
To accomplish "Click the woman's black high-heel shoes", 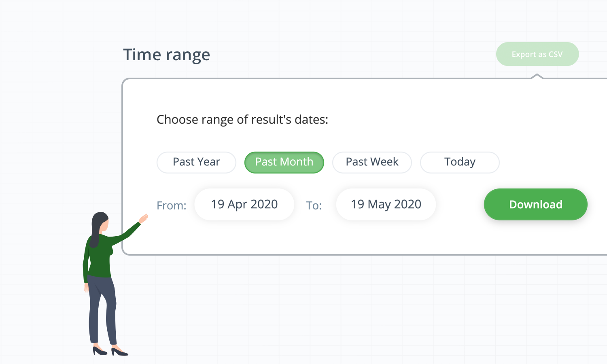I will pos(110,351).
